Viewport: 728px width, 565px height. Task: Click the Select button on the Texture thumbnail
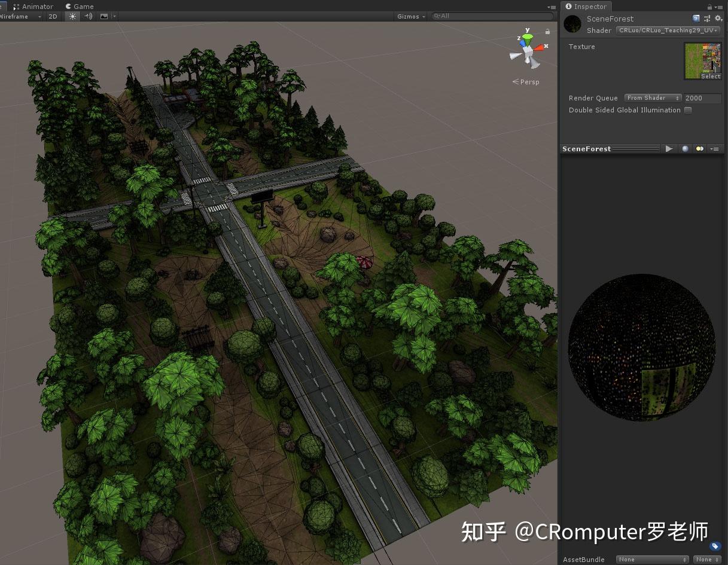click(x=711, y=76)
